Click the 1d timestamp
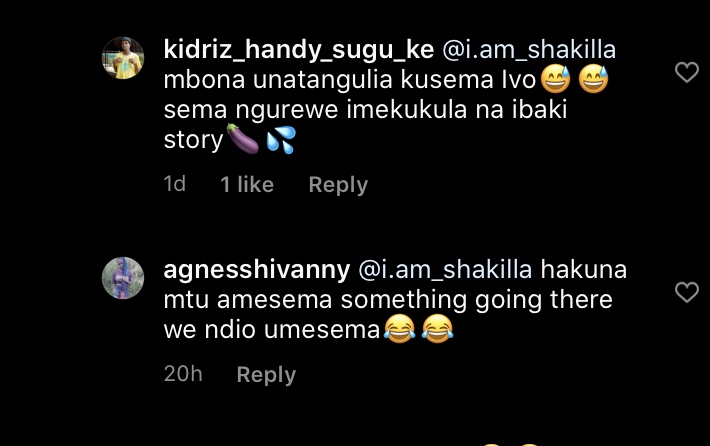Viewport: 710px width, 446px height. click(x=175, y=184)
